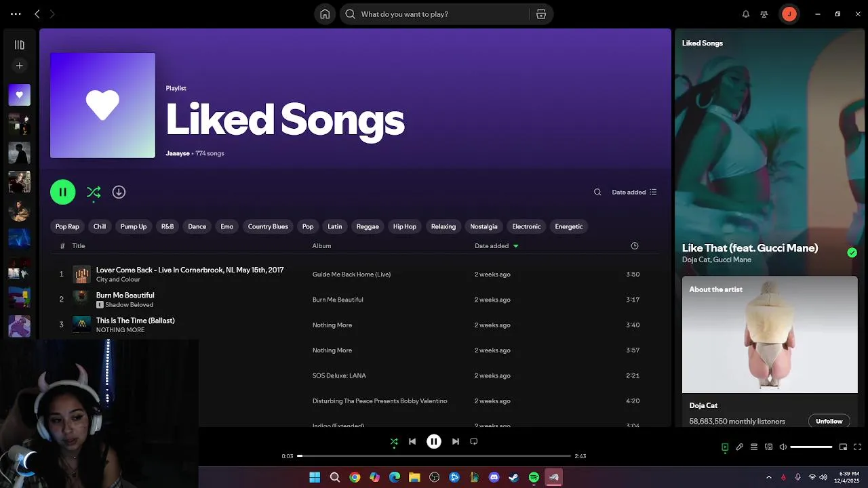Expand Your Library sidebar icon
The height and width of the screenshot is (488, 868).
coord(19,45)
